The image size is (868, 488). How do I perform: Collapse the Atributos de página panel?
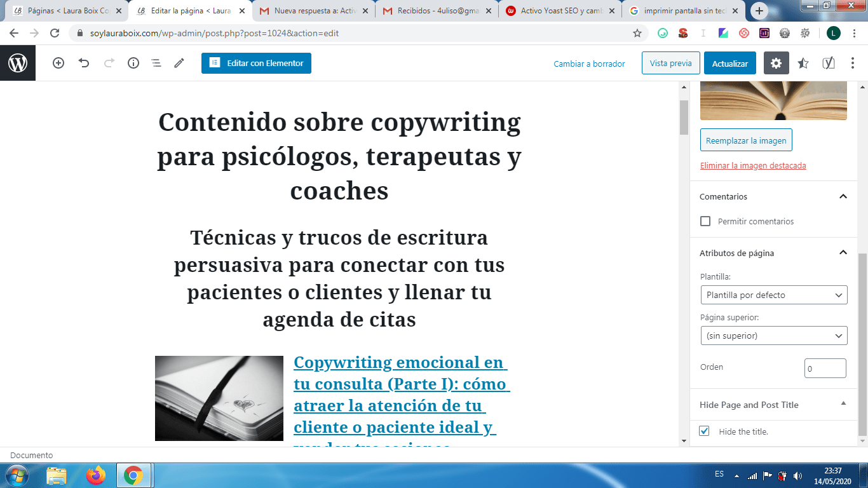[843, 252]
